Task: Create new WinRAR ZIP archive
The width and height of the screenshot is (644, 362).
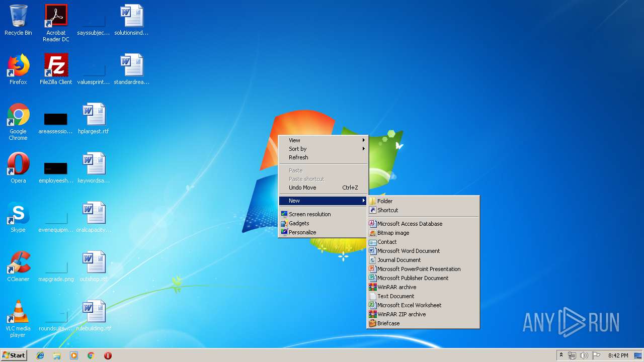Action: tap(423, 314)
